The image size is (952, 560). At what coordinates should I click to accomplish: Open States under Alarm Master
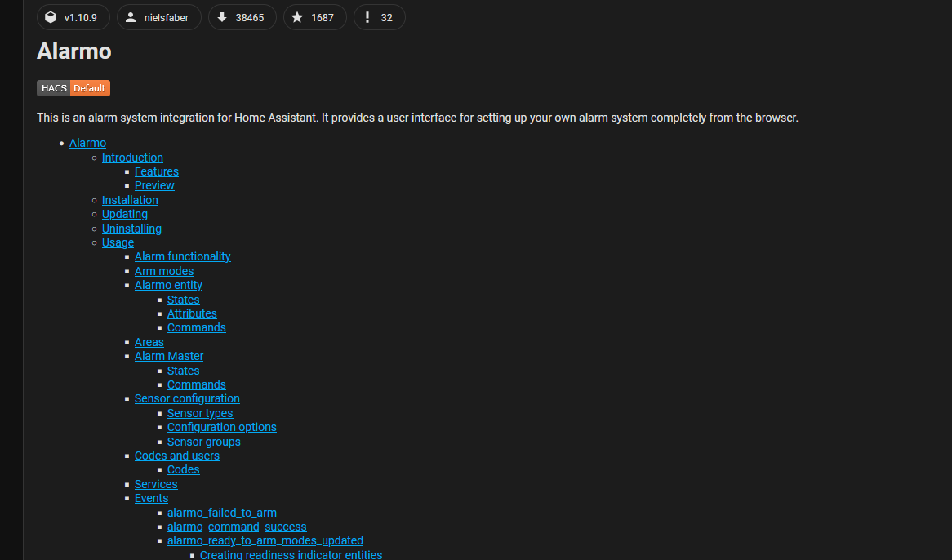pyautogui.click(x=184, y=371)
